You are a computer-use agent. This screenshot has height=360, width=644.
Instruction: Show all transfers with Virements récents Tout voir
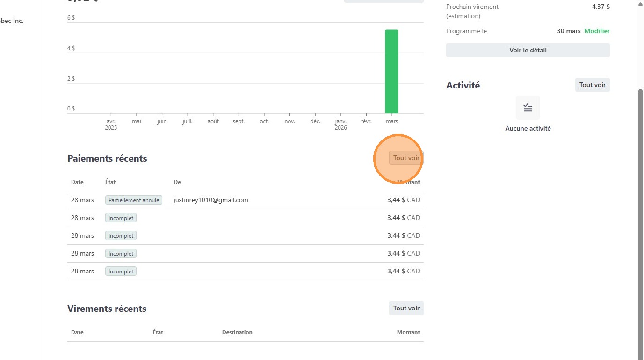406,308
